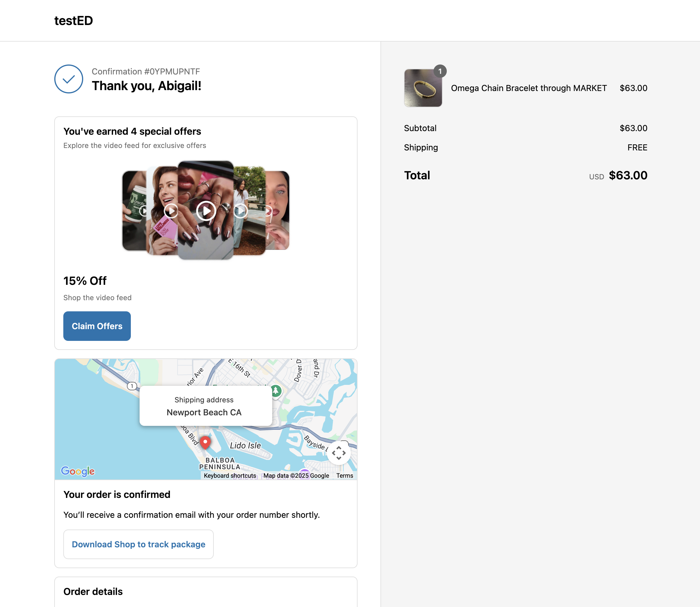Click the red location pin on map
Viewport: 700px width, 607px height.
pyautogui.click(x=205, y=442)
